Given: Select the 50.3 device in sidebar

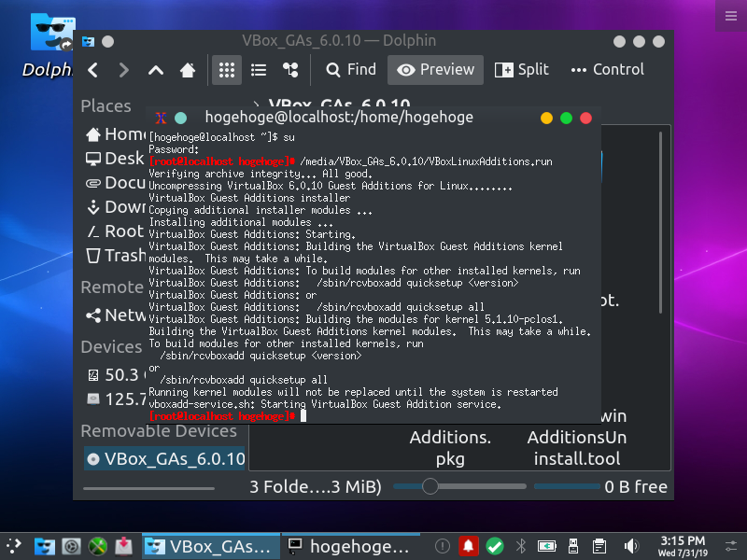Looking at the screenshot, I should pos(115,375).
